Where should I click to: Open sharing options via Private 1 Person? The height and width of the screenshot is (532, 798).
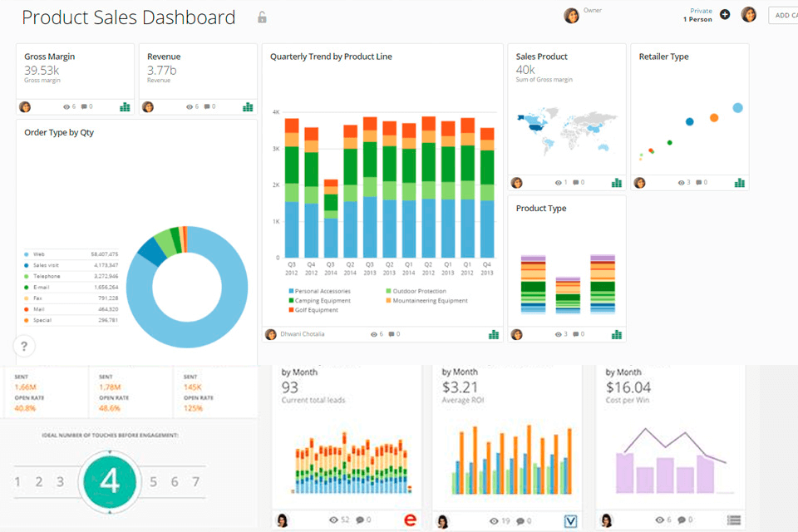(x=698, y=14)
